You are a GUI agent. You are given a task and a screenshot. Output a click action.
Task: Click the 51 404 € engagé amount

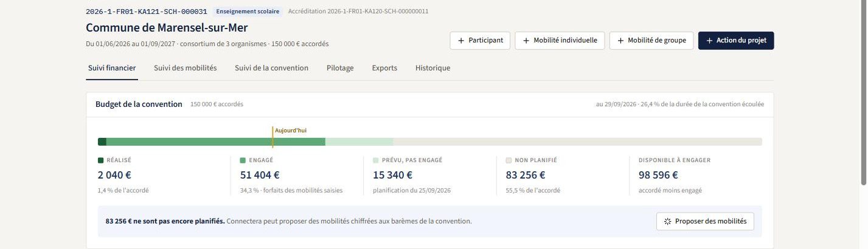260,175
